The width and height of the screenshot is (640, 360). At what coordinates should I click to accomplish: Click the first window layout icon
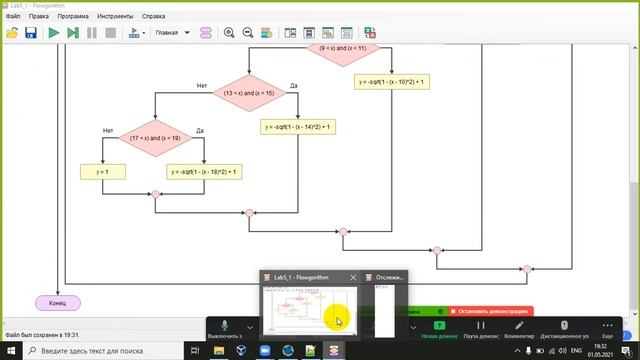(290, 33)
